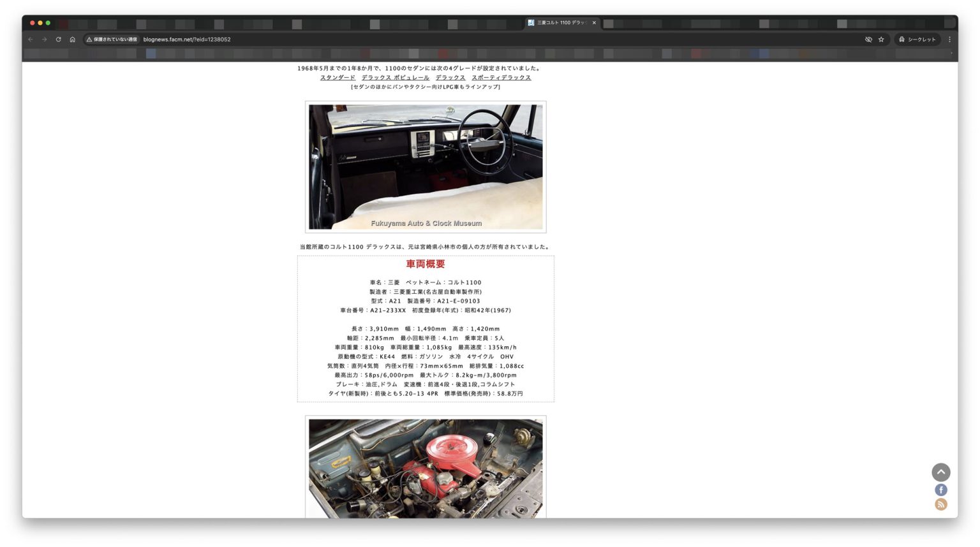Bookmark this page with the star

[x=881, y=40]
